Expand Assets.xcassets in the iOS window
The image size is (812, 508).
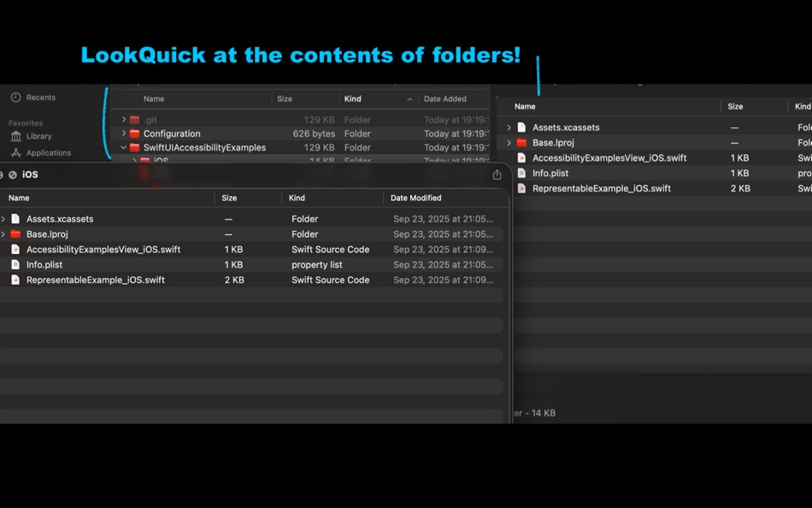click(x=3, y=218)
